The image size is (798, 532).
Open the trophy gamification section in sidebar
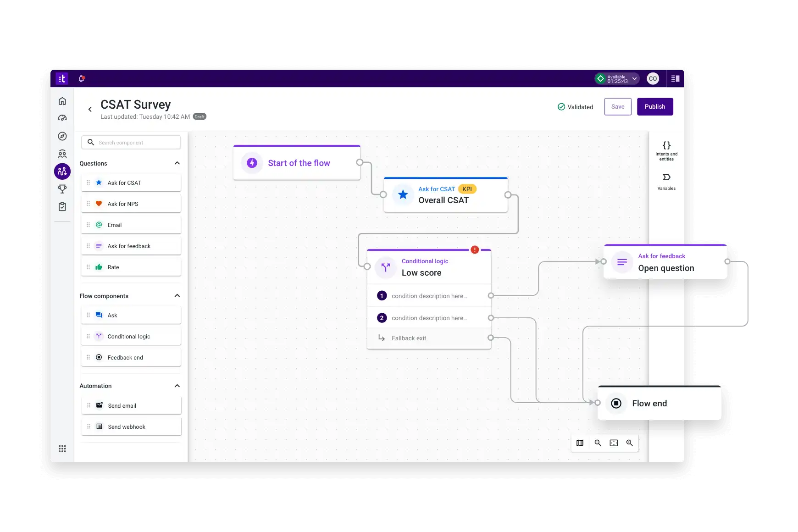click(62, 188)
